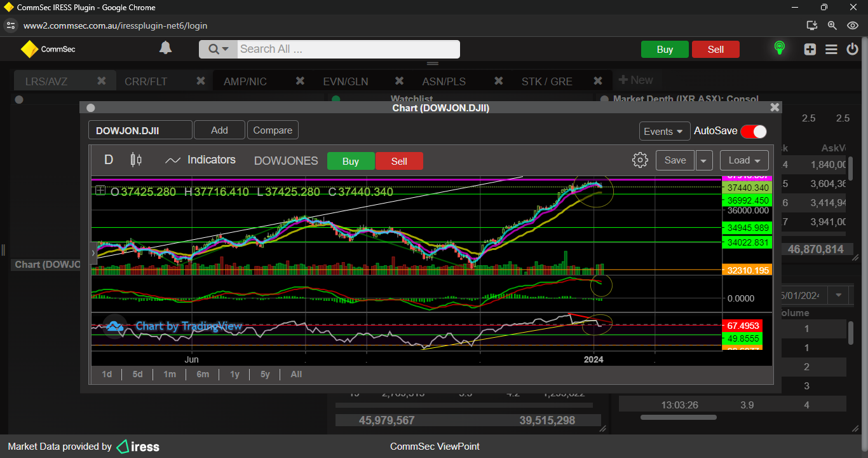Screen dimensions: 868x458
Task: Switch to the STK / GRE tab
Action: pos(547,81)
